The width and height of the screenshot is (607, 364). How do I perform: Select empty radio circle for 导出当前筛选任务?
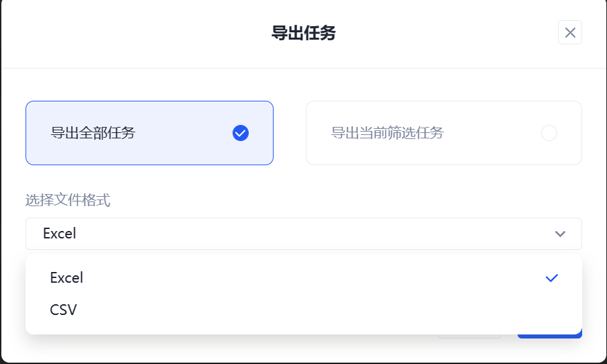[x=549, y=133]
